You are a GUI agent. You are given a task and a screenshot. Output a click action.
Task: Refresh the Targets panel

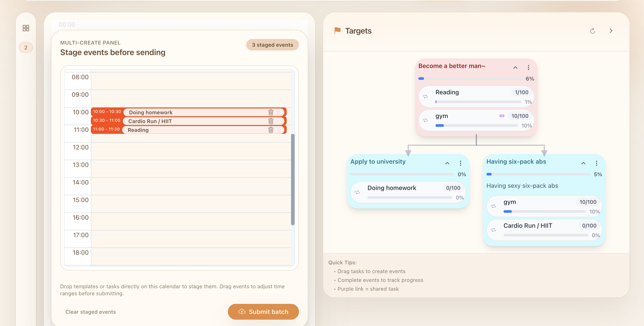tap(592, 31)
